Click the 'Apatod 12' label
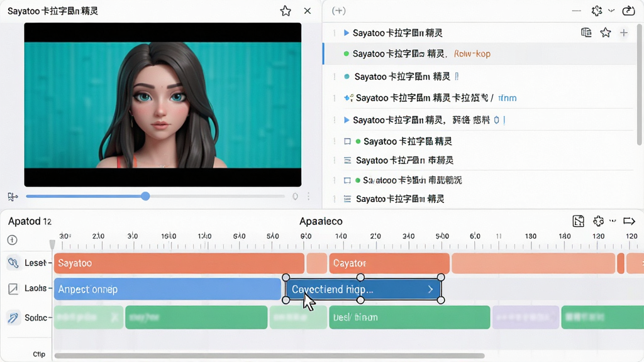Screen dimensions: 644x362 pos(30,222)
